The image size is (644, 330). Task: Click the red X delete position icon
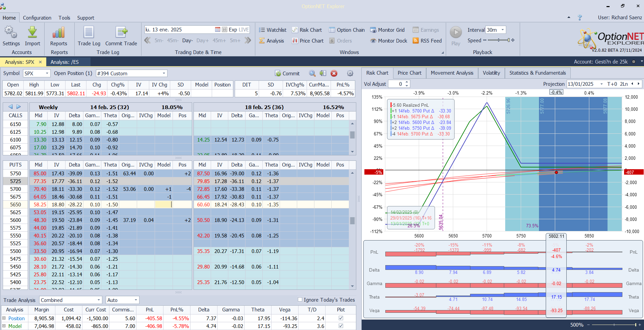[x=334, y=73]
